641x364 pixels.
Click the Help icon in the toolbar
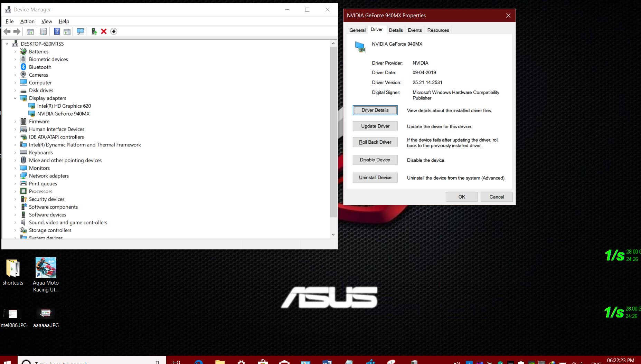[x=57, y=31]
